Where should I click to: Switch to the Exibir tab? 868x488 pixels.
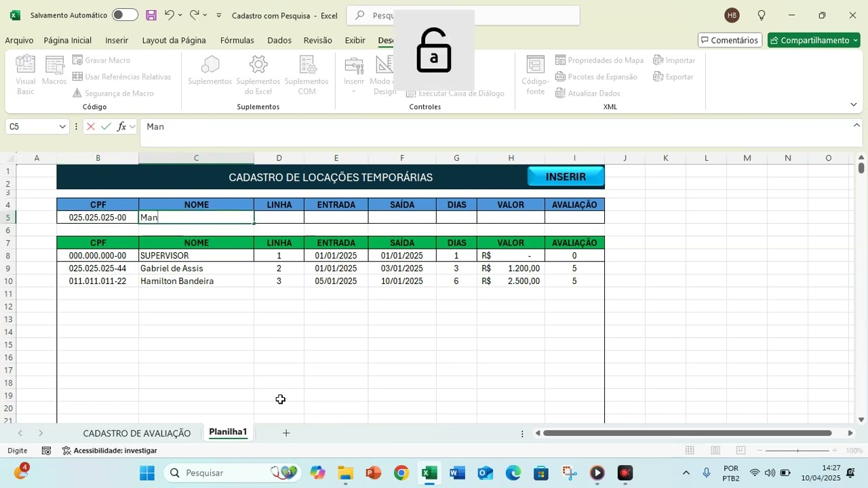(355, 41)
